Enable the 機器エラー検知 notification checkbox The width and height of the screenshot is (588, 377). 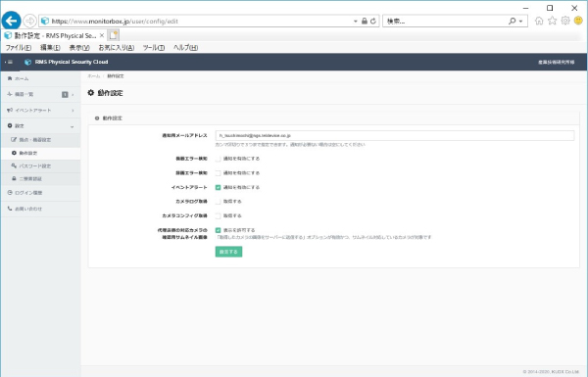(x=218, y=159)
